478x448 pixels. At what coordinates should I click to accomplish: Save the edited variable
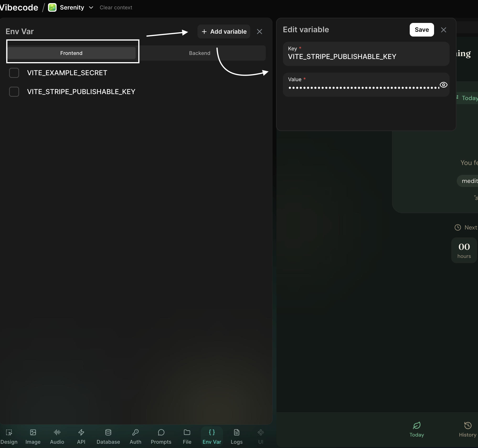421,30
